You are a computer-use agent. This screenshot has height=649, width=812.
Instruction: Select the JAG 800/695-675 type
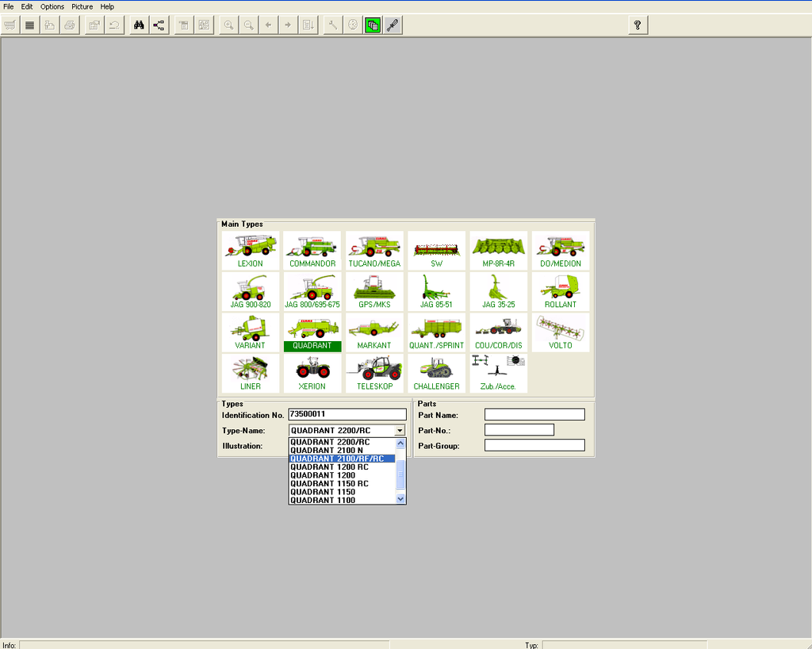click(x=312, y=292)
